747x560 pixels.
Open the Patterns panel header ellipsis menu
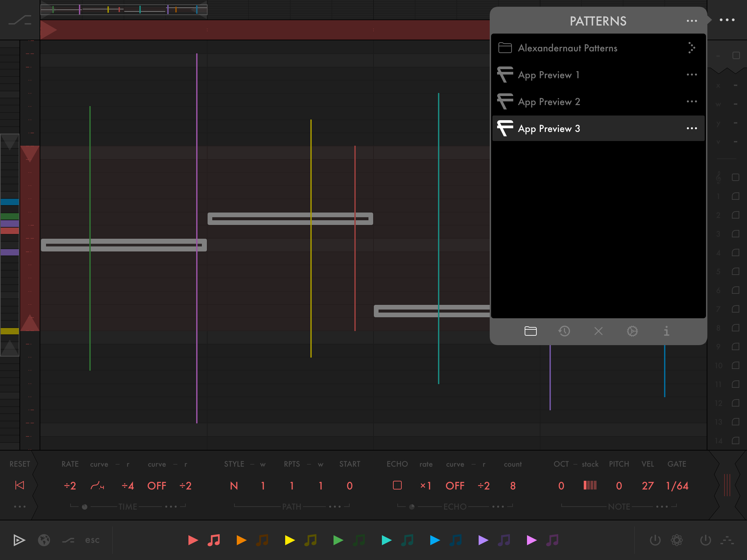[x=692, y=21]
